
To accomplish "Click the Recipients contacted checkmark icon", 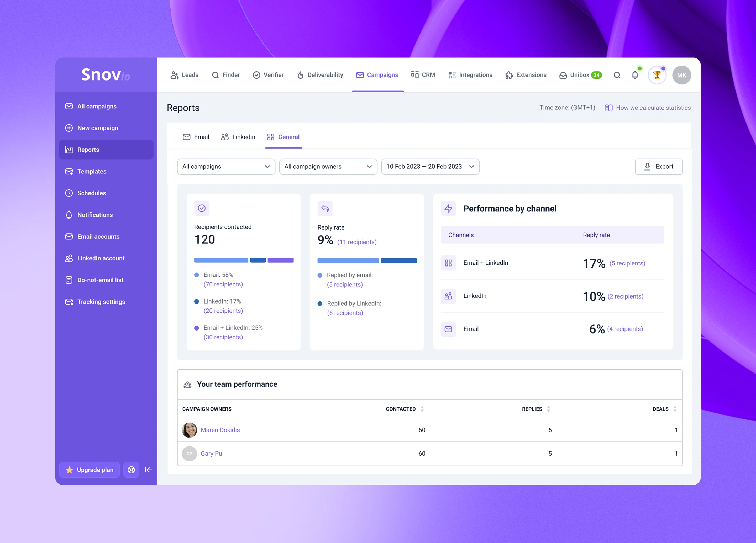I will (202, 208).
